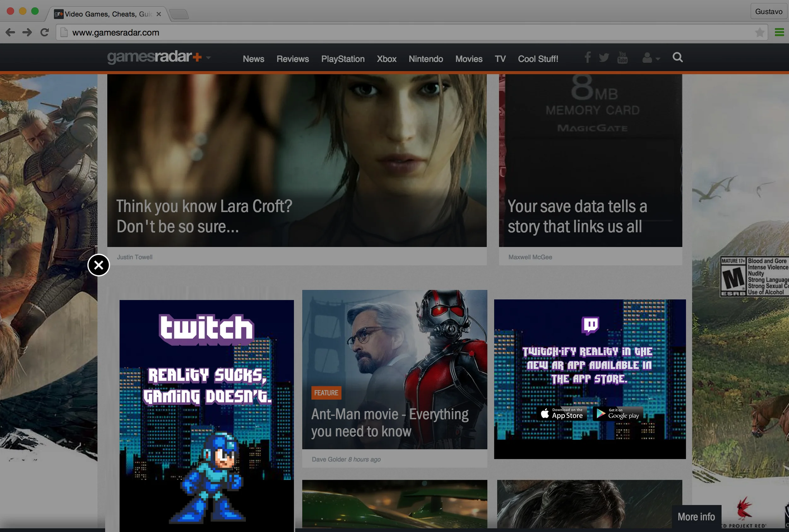Click the Get it on Google Play badge

[618, 413]
